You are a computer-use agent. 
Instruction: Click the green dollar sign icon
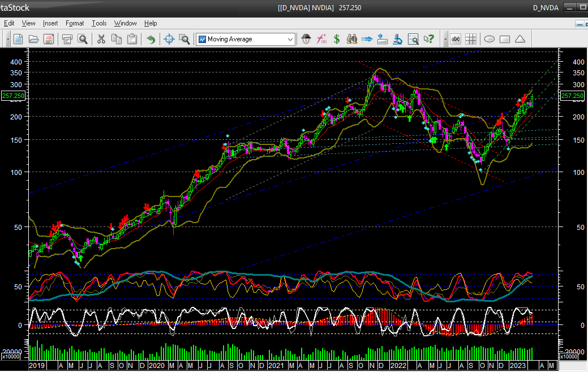point(337,39)
